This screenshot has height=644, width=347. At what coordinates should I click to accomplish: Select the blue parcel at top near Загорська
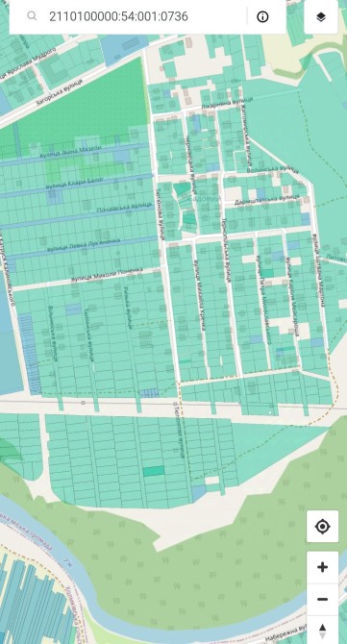[123, 48]
